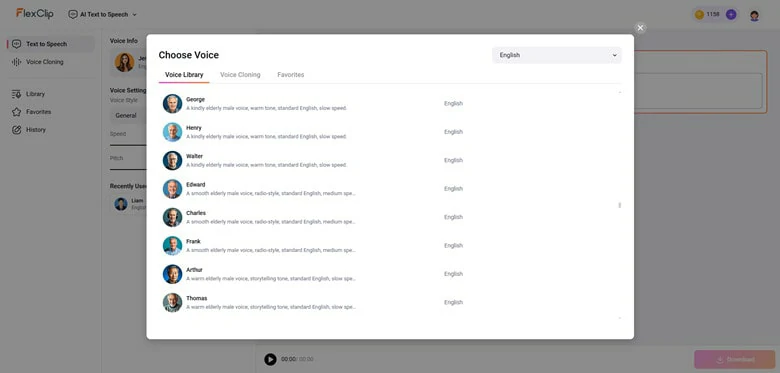Switch to the Voice Cloning tab
Image resolution: width=780 pixels, height=373 pixels.
240,75
